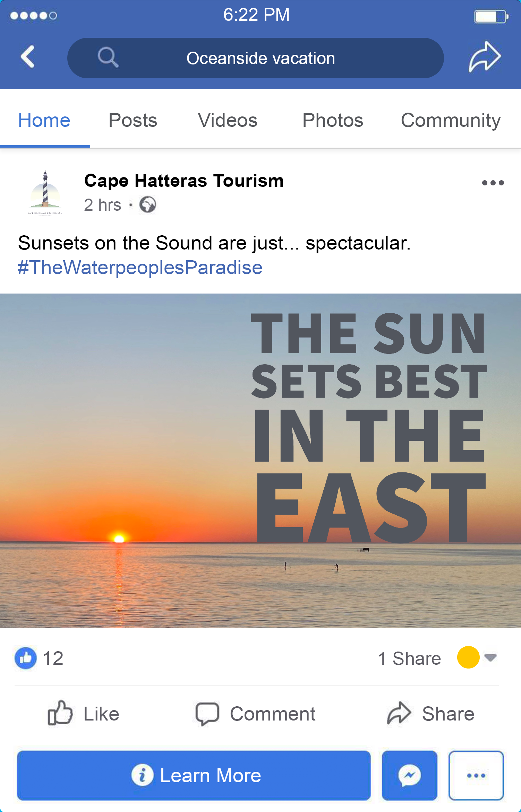Tap the back arrow icon
The width and height of the screenshot is (521, 812).
[x=27, y=56]
